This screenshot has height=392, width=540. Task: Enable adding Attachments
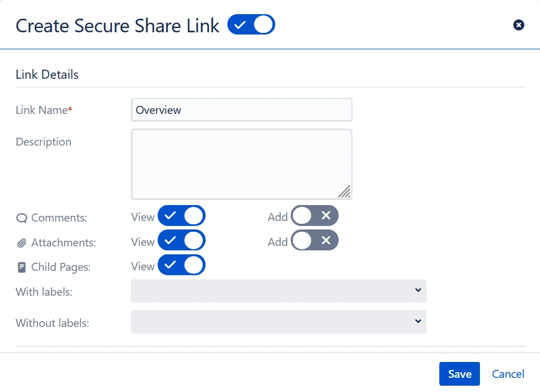tap(314, 241)
